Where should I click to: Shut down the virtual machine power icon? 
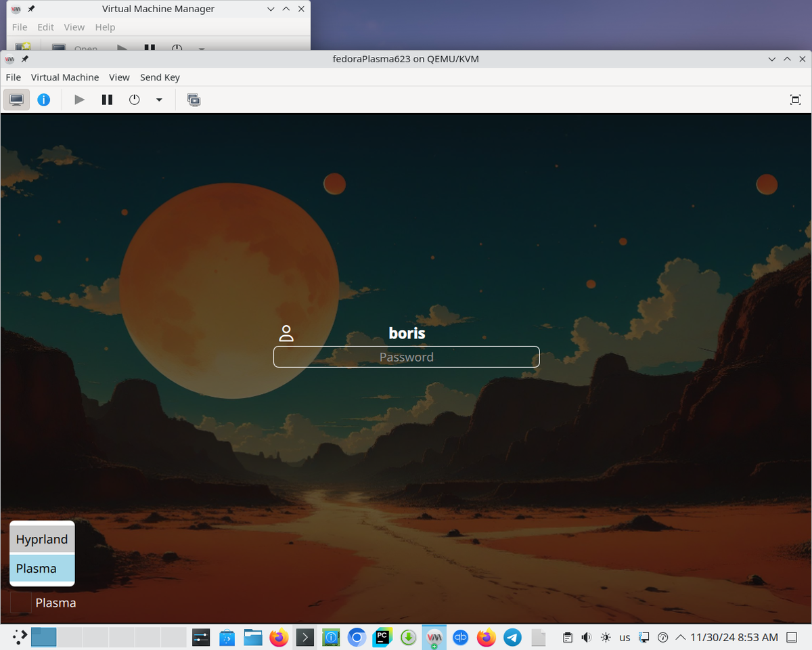(x=134, y=100)
